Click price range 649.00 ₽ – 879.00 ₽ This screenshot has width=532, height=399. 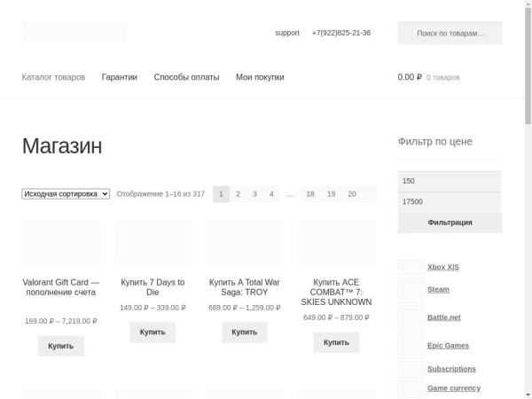click(337, 317)
